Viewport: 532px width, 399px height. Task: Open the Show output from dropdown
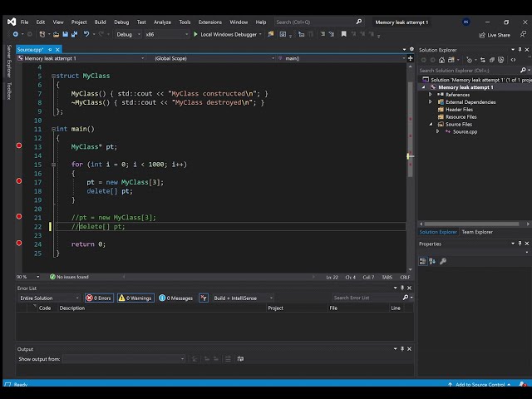tap(124, 358)
